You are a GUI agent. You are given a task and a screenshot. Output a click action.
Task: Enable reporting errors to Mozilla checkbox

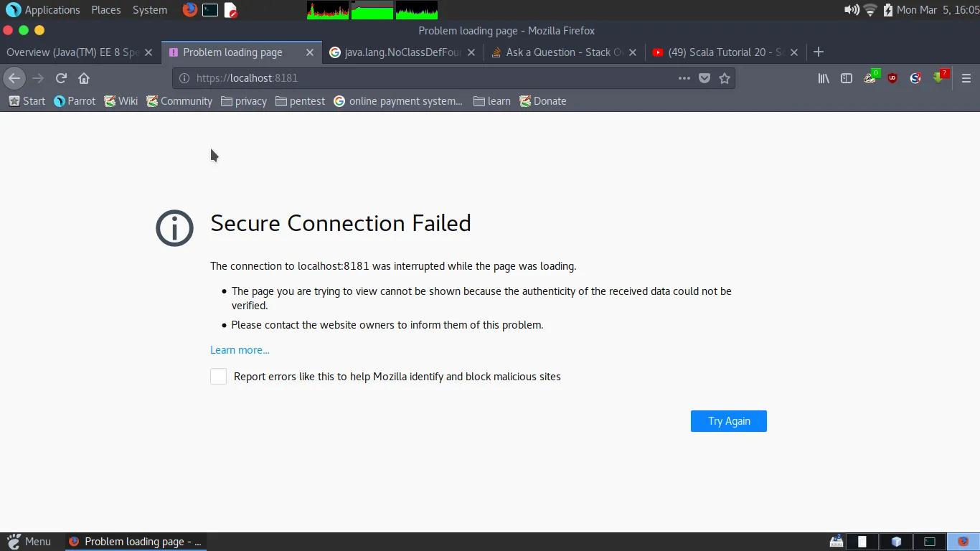(x=219, y=377)
